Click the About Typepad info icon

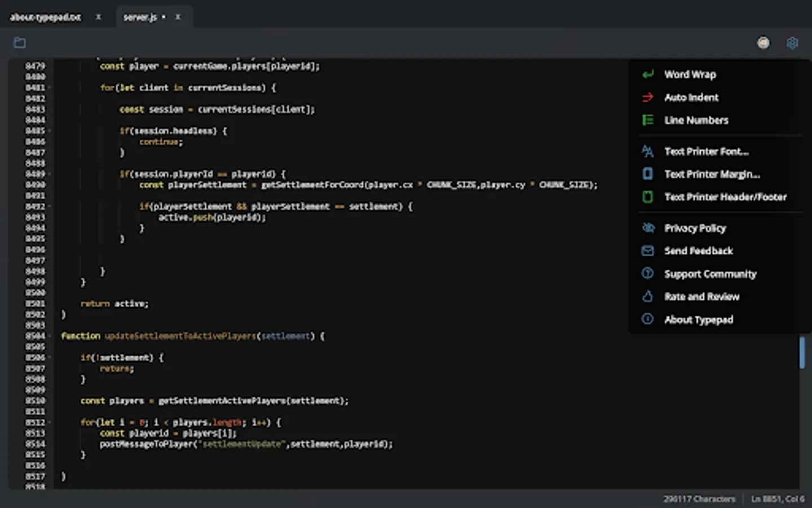tap(647, 319)
